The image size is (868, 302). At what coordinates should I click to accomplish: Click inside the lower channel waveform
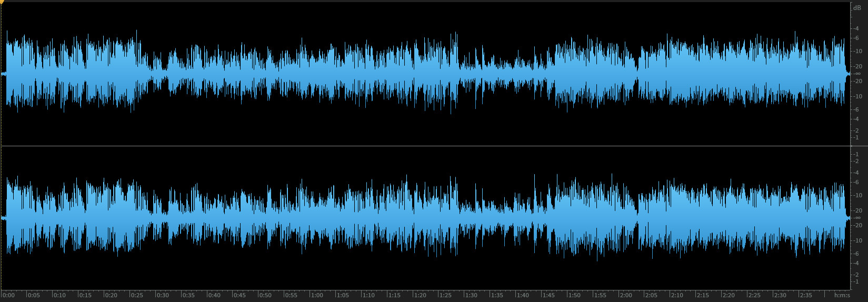425,218
